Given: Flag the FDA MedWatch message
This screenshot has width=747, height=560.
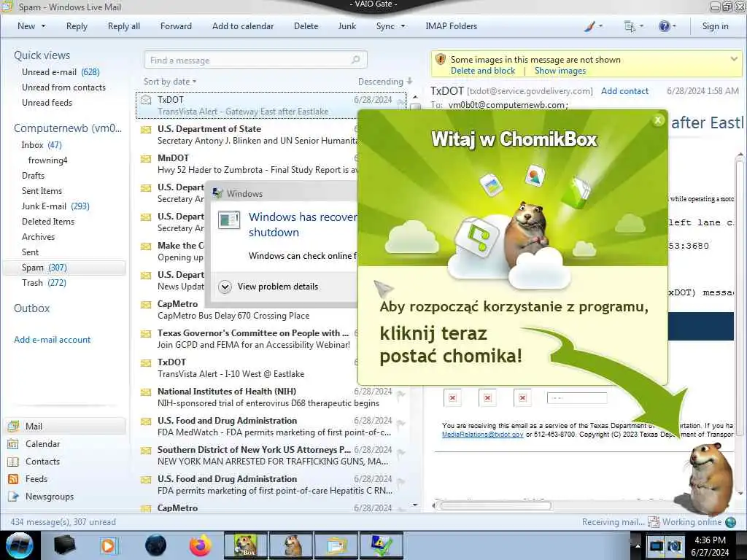Looking at the screenshot, I should click(x=401, y=424).
